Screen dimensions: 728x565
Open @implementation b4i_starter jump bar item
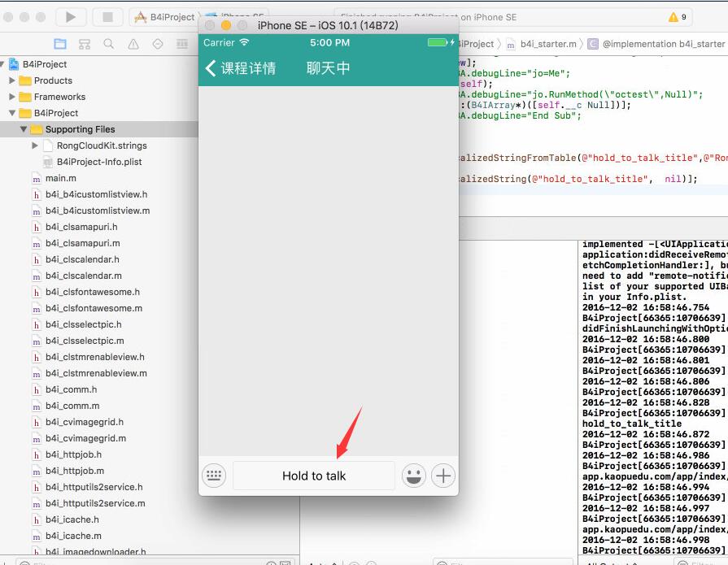(x=656, y=44)
